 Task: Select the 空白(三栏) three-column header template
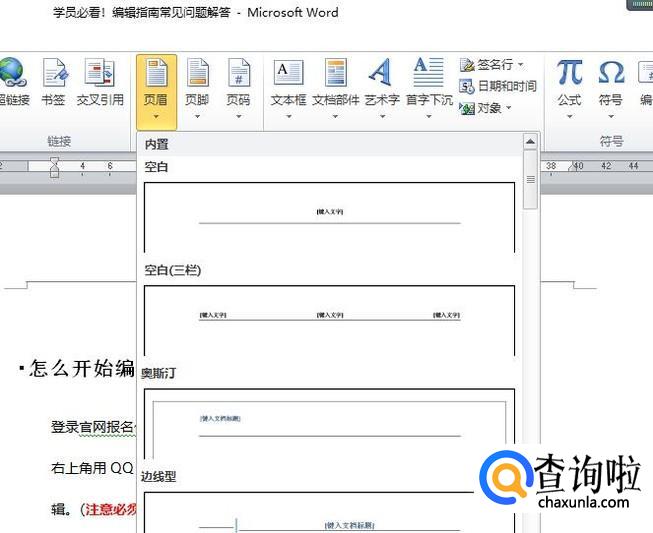pyautogui.click(x=329, y=321)
